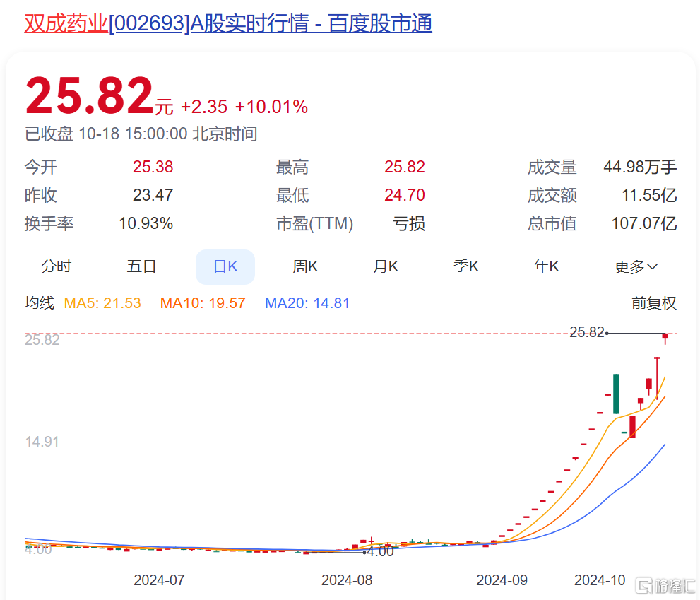This screenshot has width=700, height=600.
Task: Click the 最低 value 24.70
Action: pyautogui.click(x=405, y=195)
